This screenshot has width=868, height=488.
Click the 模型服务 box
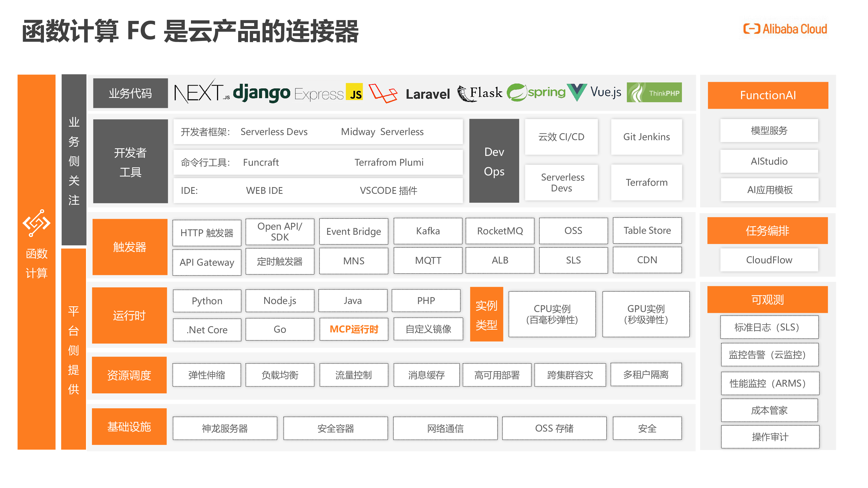769,130
